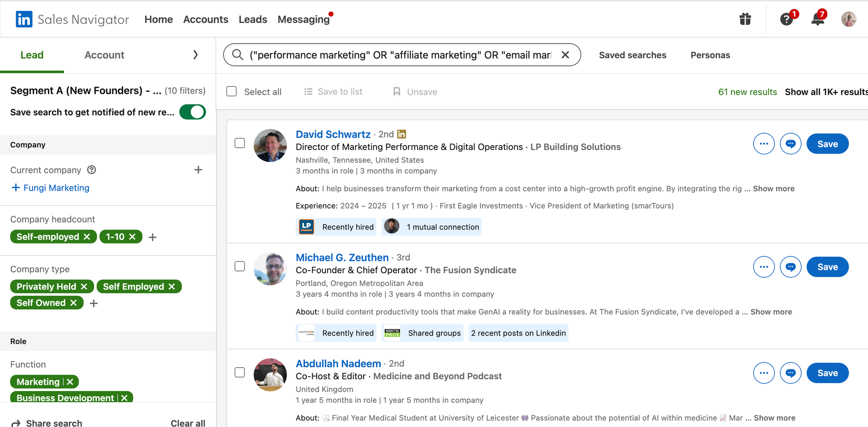Open the help question mark icon
Screen dimensions: 868x427
786,20
